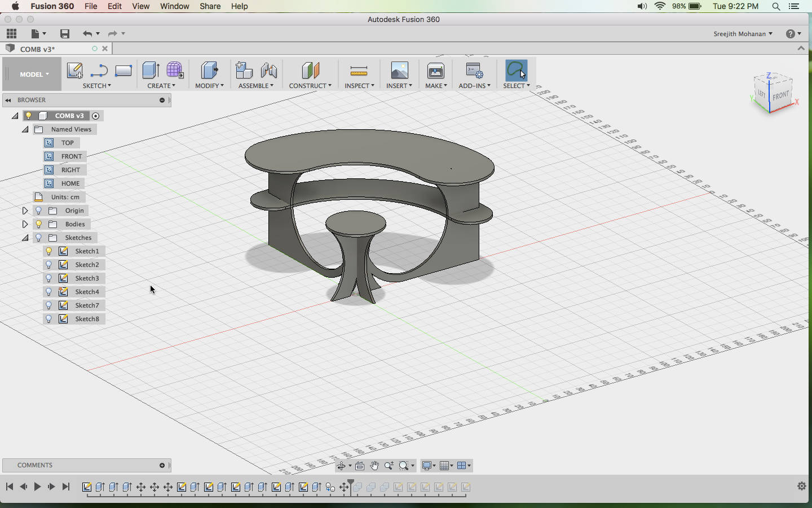
Task: Collapse the Named Views folder
Action: click(25, 129)
